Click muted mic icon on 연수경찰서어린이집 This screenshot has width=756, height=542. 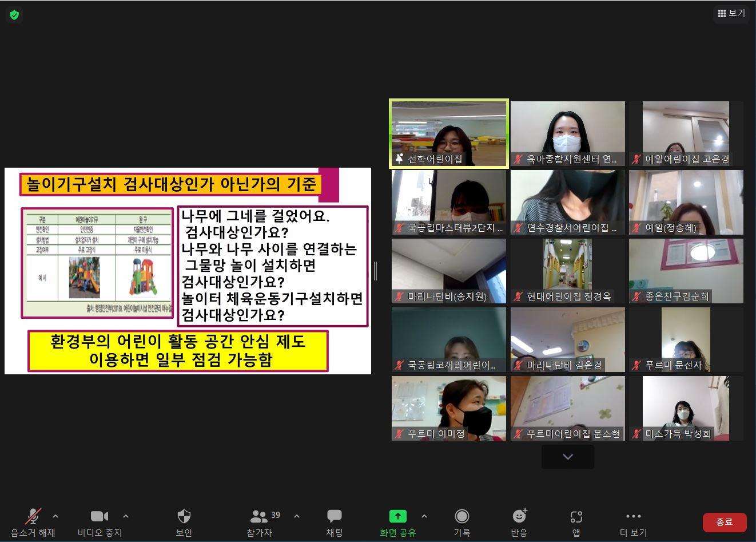point(518,228)
